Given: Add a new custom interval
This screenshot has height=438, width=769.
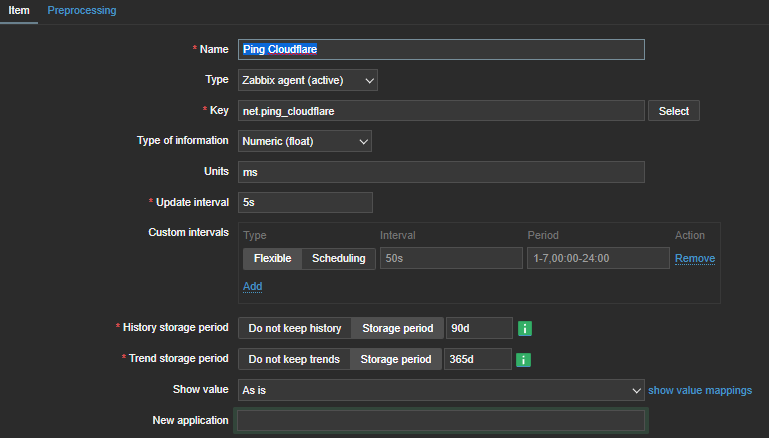Looking at the screenshot, I should (x=252, y=286).
